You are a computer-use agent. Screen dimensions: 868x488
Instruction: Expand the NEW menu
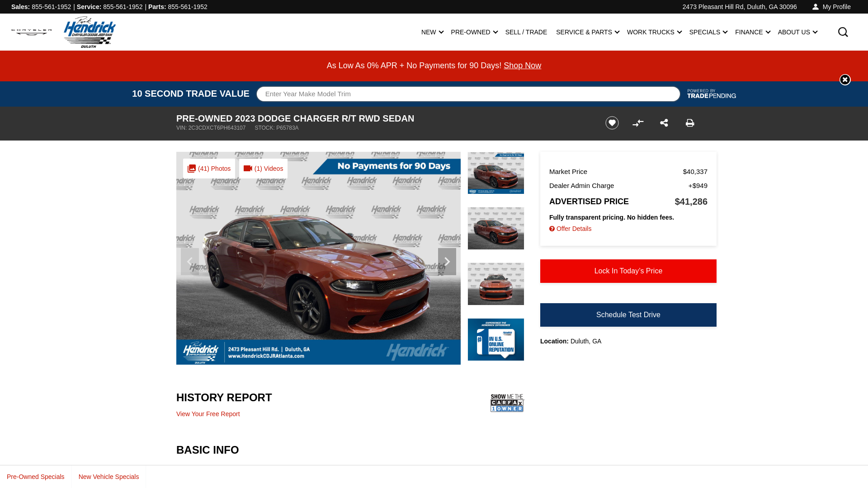432,32
